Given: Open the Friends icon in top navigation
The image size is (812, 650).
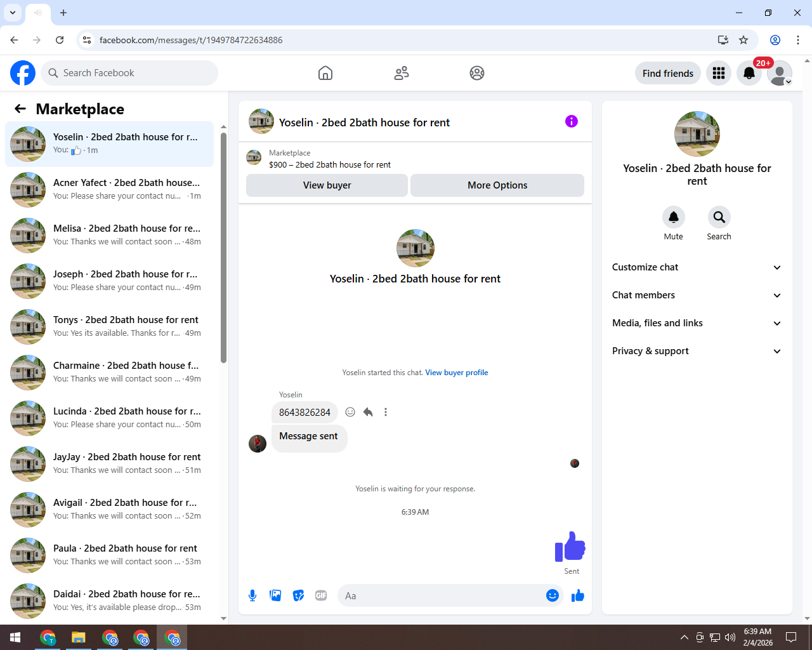Looking at the screenshot, I should point(402,73).
